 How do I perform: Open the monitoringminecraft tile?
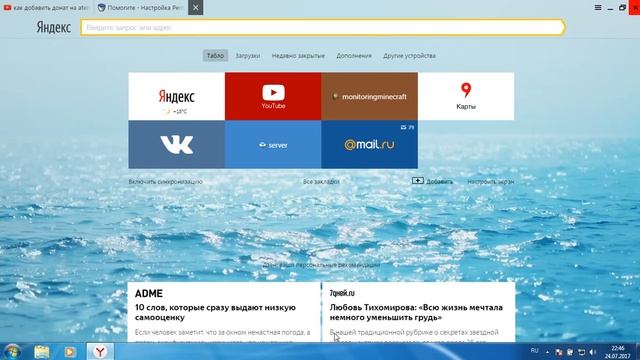pyautogui.click(x=369, y=96)
